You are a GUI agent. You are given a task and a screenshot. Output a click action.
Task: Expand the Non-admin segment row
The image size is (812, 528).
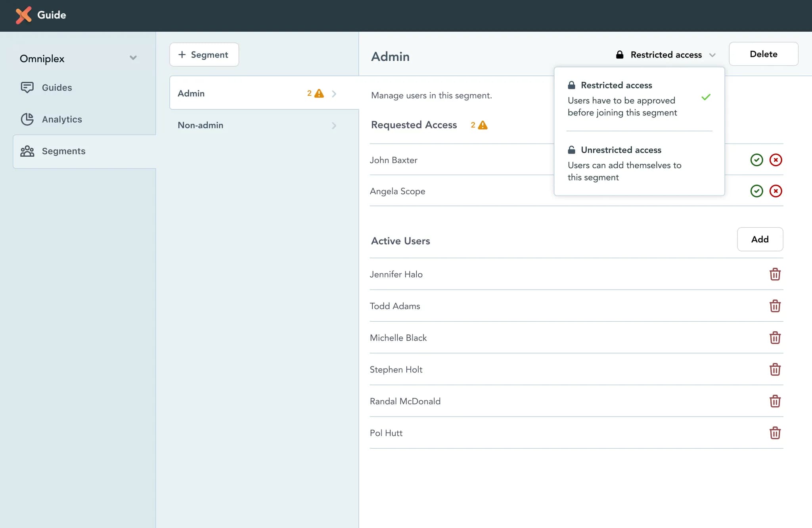(x=333, y=125)
